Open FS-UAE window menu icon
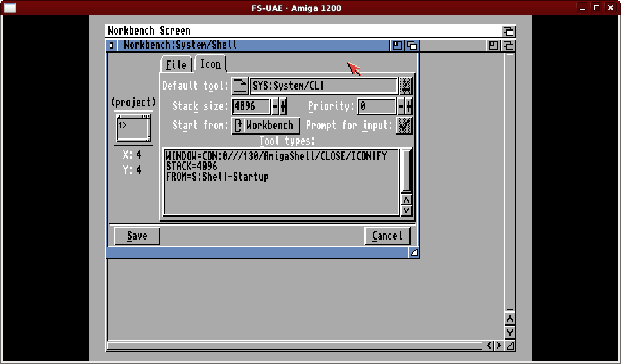The image size is (621, 364). pyautogui.click(x=10, y=8)
